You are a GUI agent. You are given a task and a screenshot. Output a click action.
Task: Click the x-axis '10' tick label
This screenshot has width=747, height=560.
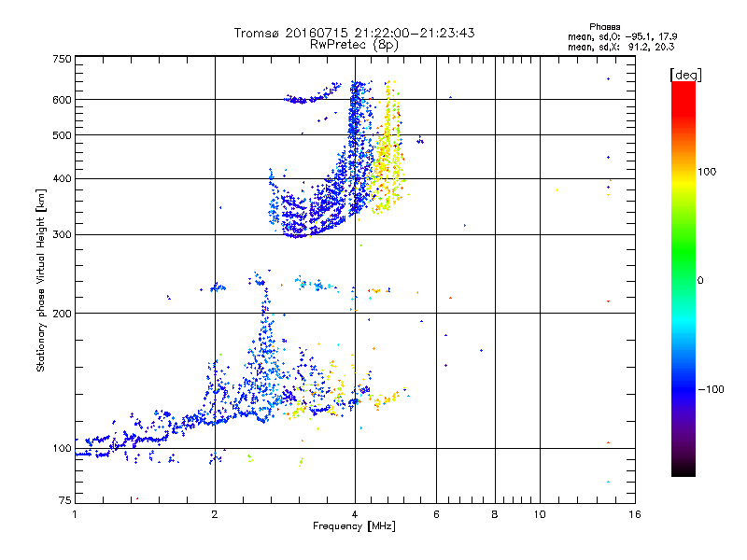[540, 514]
